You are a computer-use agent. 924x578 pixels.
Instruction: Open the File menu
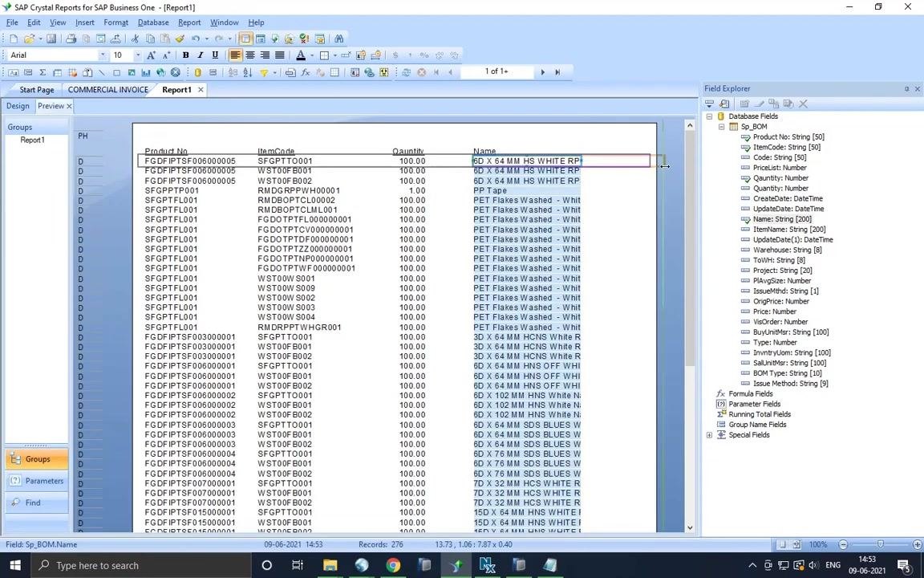(x=12, y=22)
